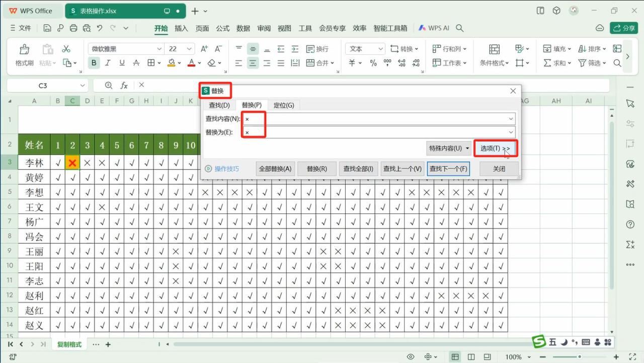Screen dimensions: 644x363
Task: Toggle center horizontal alignment
Action: 253,63
